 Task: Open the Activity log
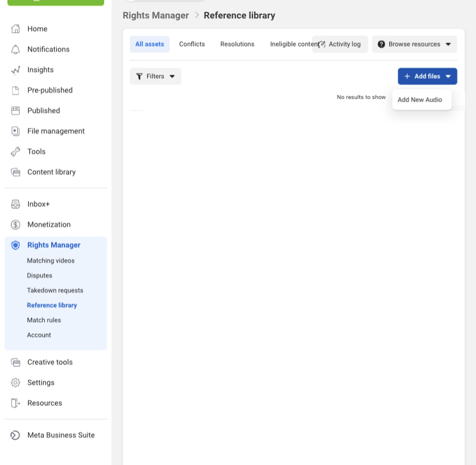point(340,44)
